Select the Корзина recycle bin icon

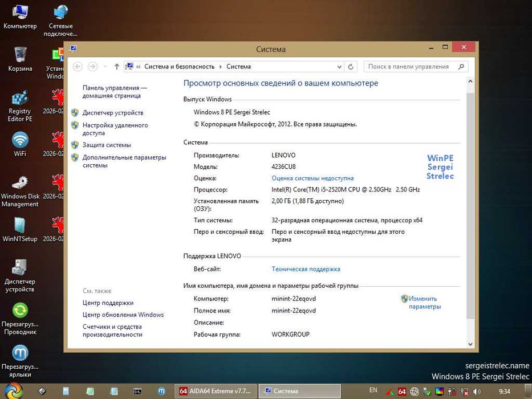click(x=20, y=59)
